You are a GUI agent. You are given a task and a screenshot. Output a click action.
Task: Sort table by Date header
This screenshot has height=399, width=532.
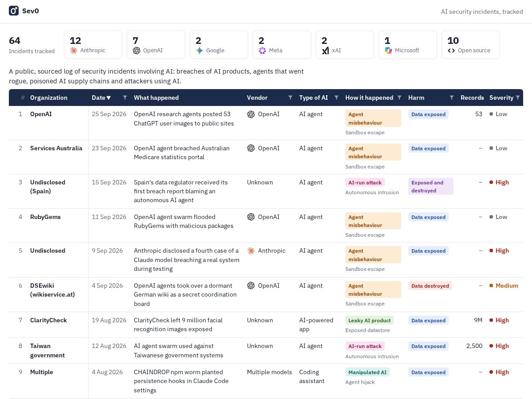tap(102, 98)
